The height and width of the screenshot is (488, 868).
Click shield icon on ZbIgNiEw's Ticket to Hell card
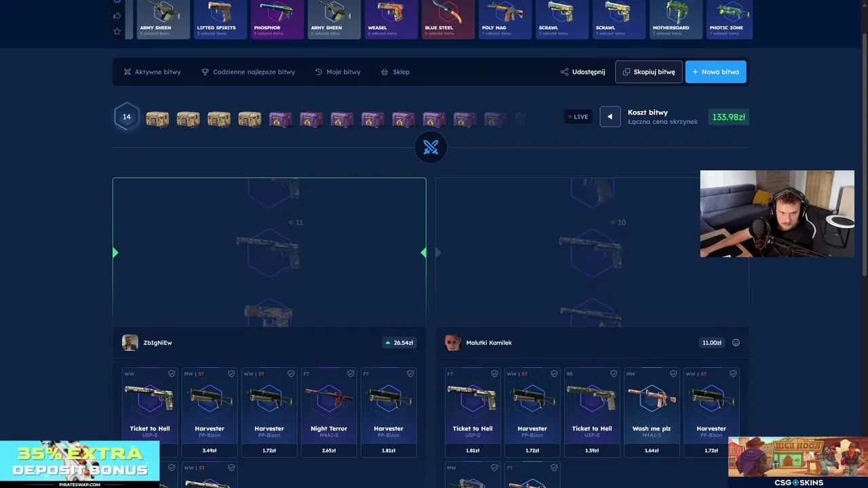172,373
